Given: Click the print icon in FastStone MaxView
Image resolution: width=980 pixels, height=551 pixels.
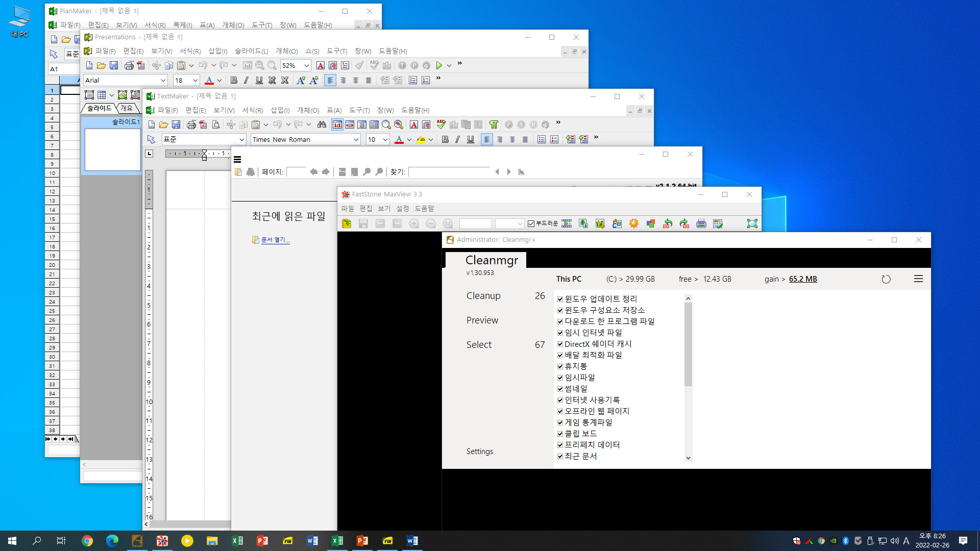Looking at the screenshot, I should point(701,223).
